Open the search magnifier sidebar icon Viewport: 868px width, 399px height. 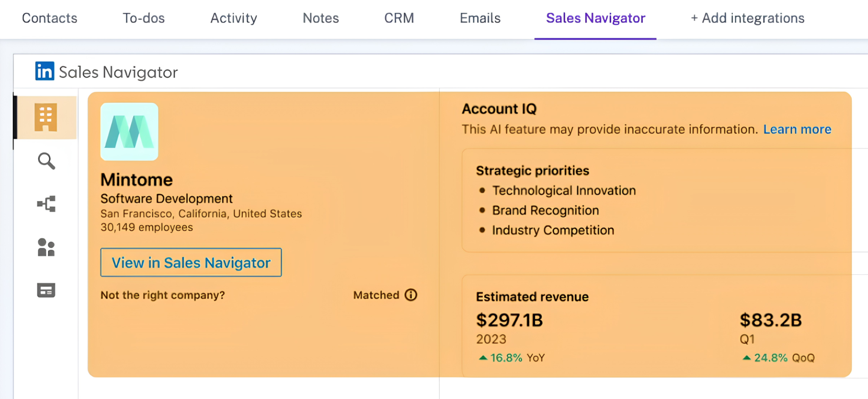click(46, 161)
